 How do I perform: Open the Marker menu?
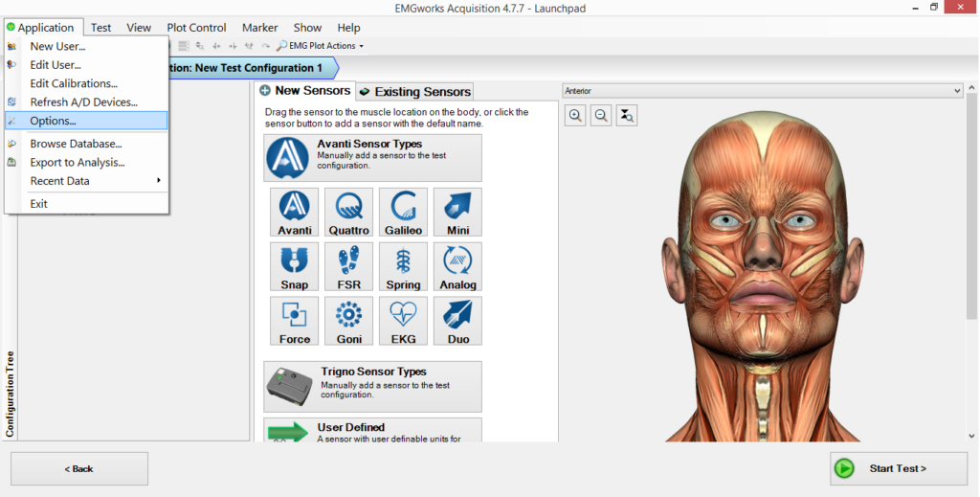[x=260, y=28]
